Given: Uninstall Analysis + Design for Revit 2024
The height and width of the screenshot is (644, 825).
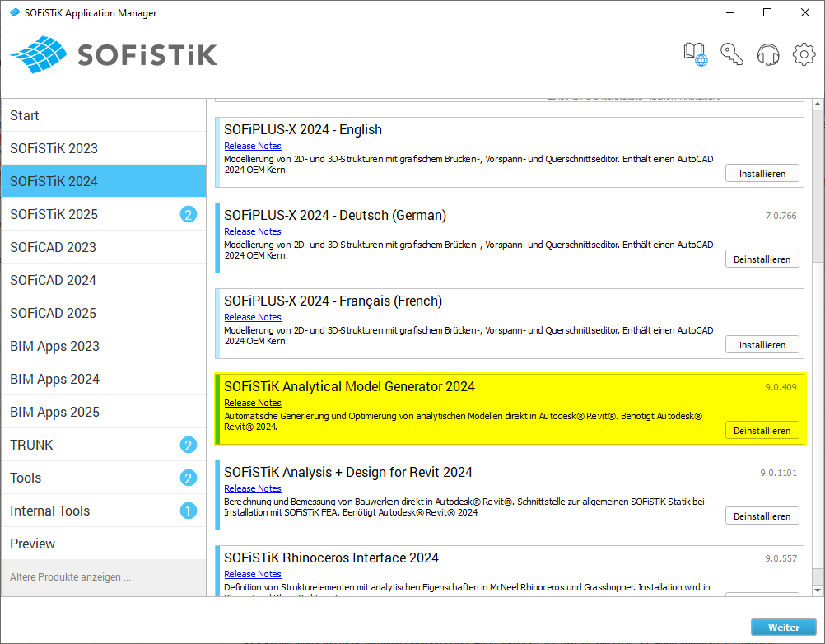Looking at the screenshot, I should [762, 516].
